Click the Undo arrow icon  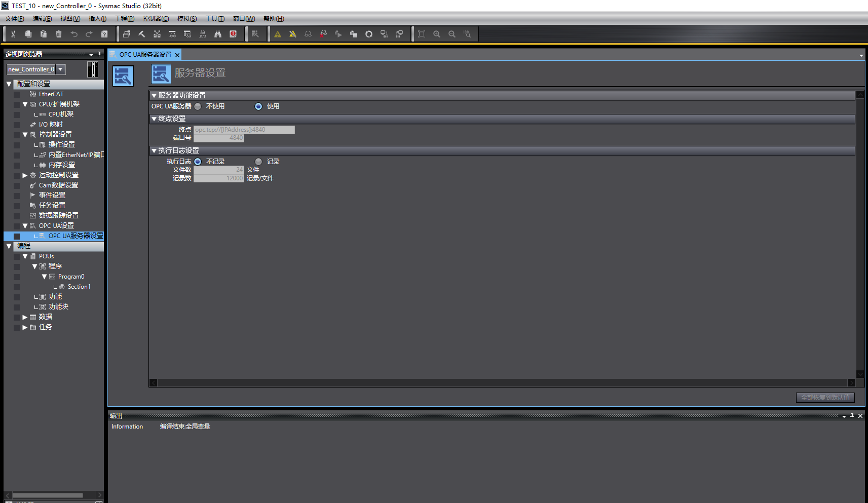point(74,34)
